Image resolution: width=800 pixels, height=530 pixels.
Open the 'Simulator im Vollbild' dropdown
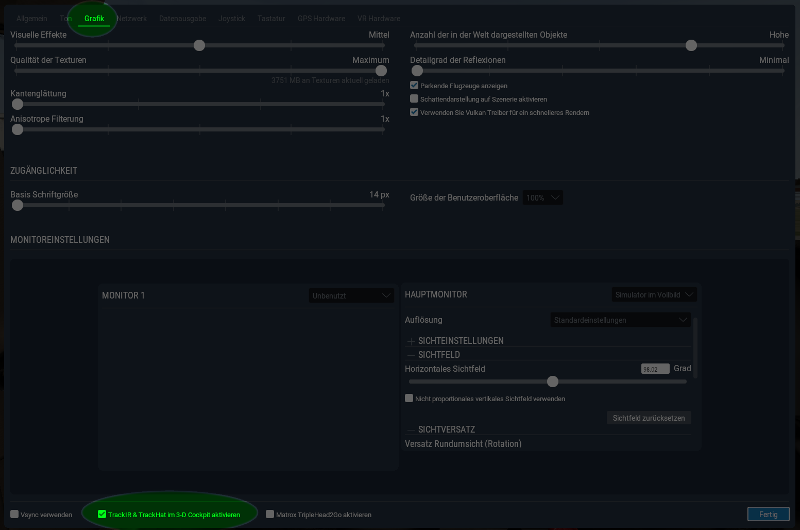pos(655,294)
